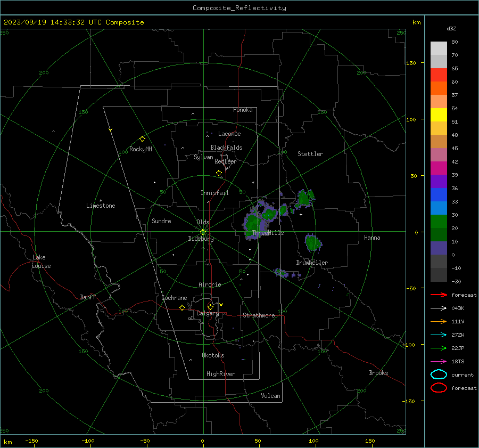
Task: Click the Lake Louise label
Action: (41, 262)
